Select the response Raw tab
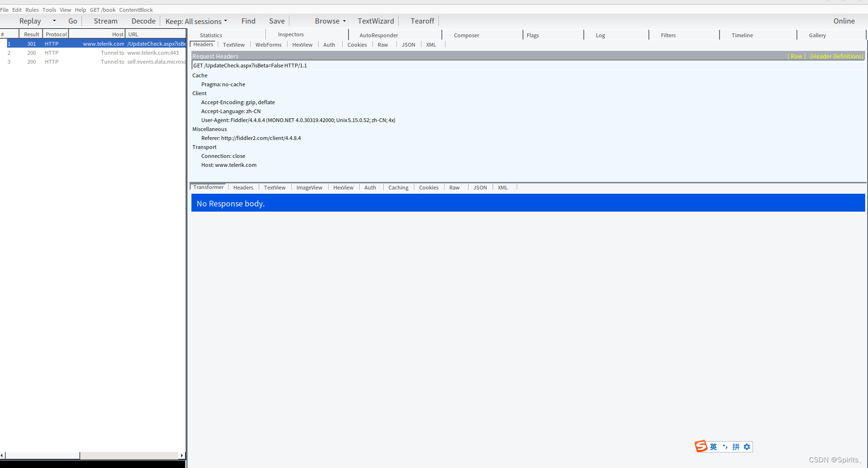This screenshot has height=468, width=868. coord(455,188)
